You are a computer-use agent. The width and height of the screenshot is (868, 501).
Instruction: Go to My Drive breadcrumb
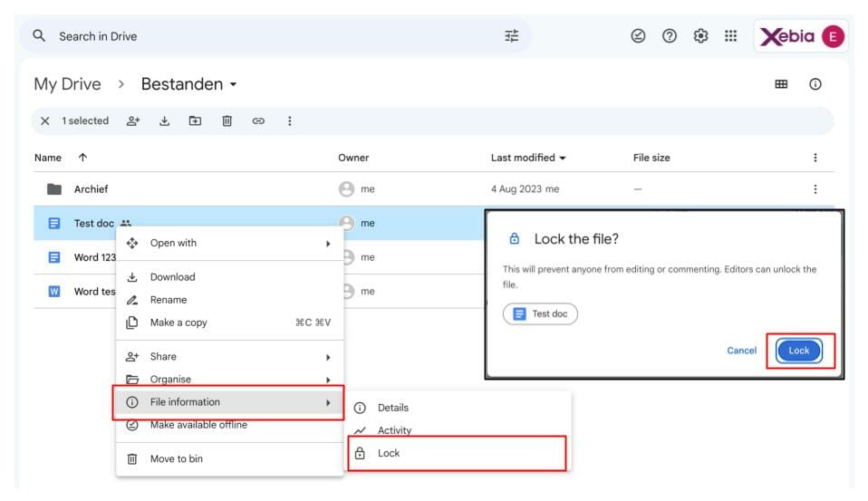point(68,84)
